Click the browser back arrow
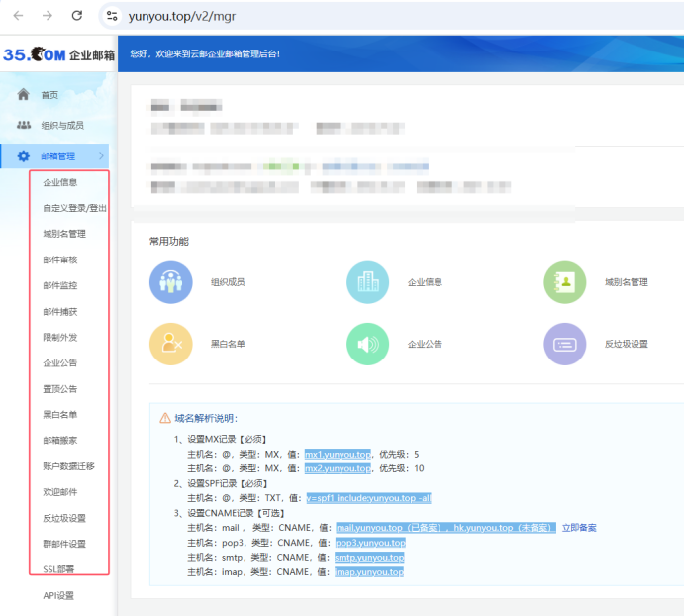The image size is (685, 616). click(x=19, y=16)
